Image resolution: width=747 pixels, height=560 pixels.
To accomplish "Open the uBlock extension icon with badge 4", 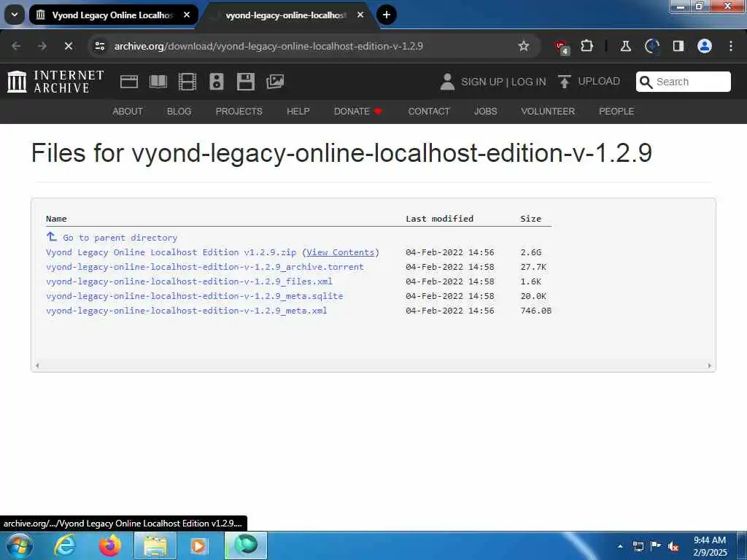I will click(561, 47).
